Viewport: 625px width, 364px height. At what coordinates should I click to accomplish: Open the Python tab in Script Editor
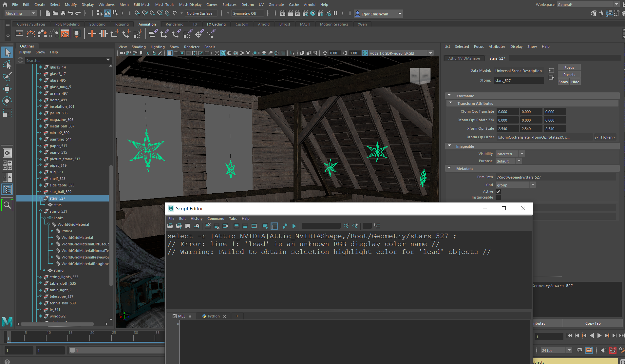pos(213,316)
